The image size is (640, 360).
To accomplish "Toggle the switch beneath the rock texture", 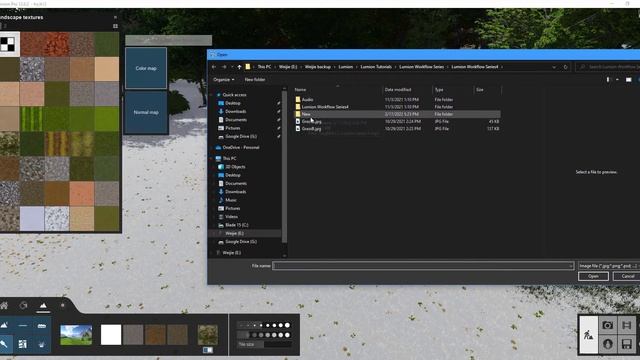I will tap(208, 350).
